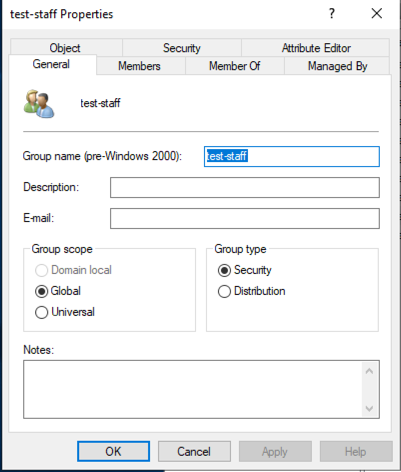
Task: Open the Security tab
Action: click(182, 48)
